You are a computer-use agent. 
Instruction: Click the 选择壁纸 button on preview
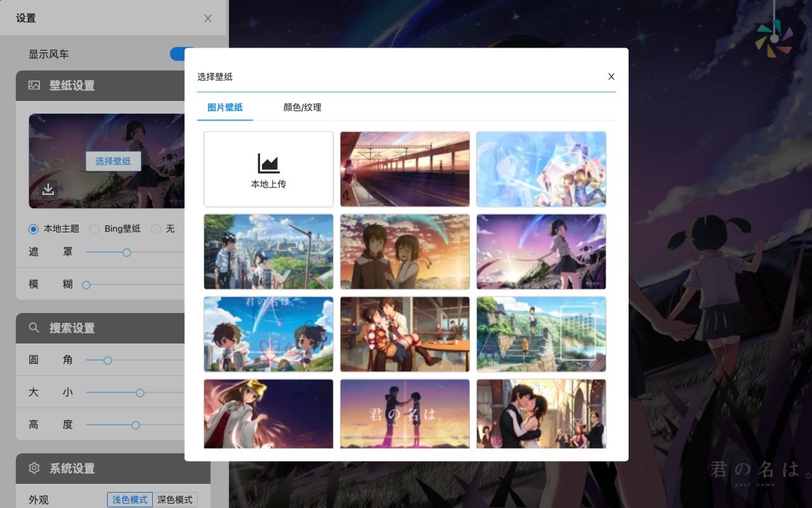tap(114, 161)
